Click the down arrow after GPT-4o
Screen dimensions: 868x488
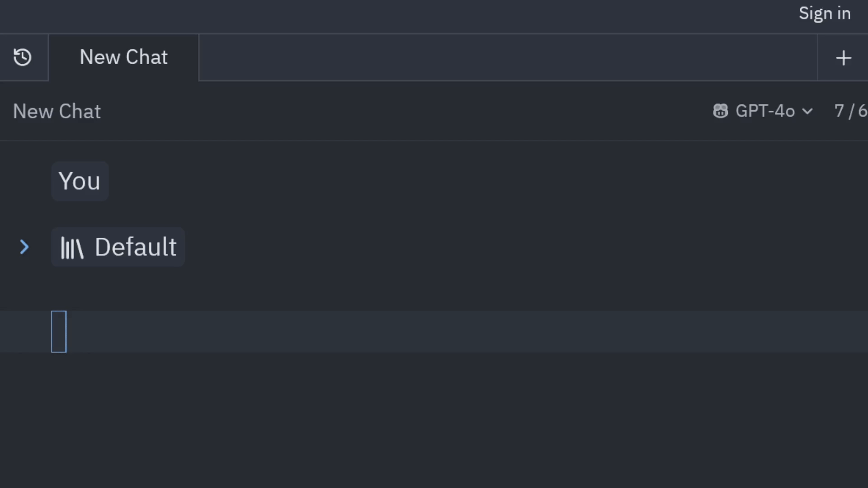coord(807,111)
